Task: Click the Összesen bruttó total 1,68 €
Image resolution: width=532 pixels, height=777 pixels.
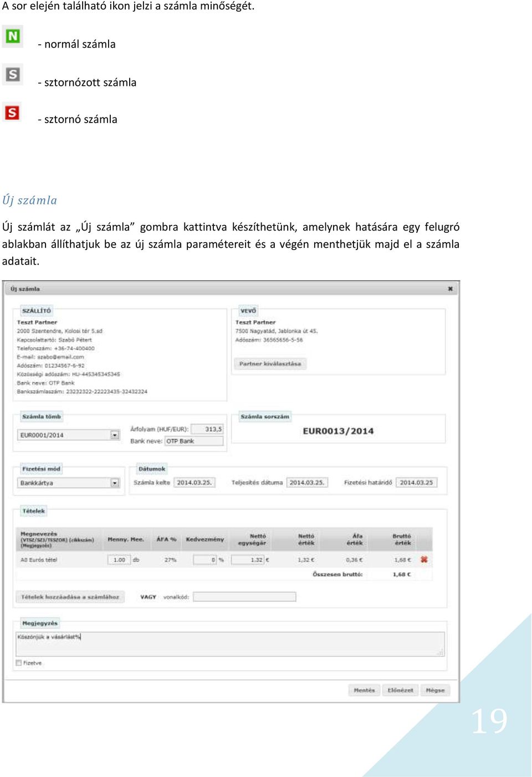Action: point(402,575)
